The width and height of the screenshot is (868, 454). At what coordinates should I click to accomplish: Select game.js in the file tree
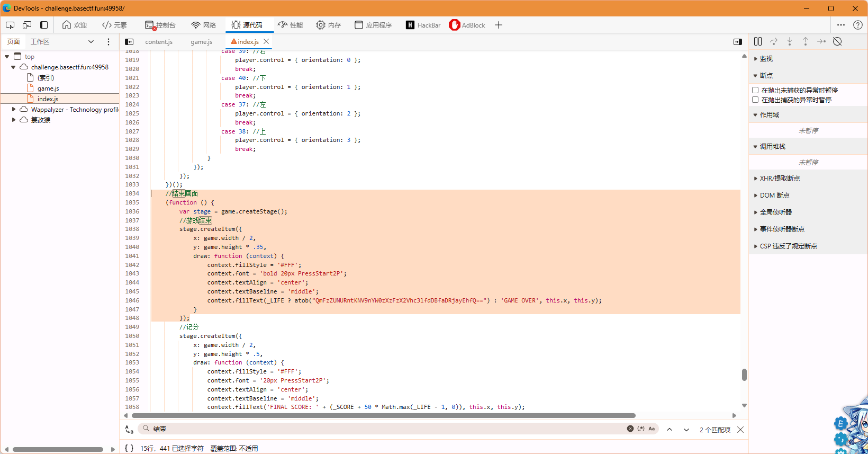tap(48, 88)
